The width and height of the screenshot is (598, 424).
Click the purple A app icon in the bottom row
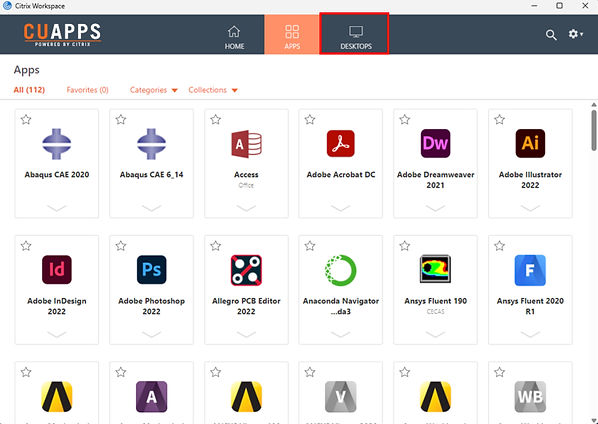click(x=151, y=397)
